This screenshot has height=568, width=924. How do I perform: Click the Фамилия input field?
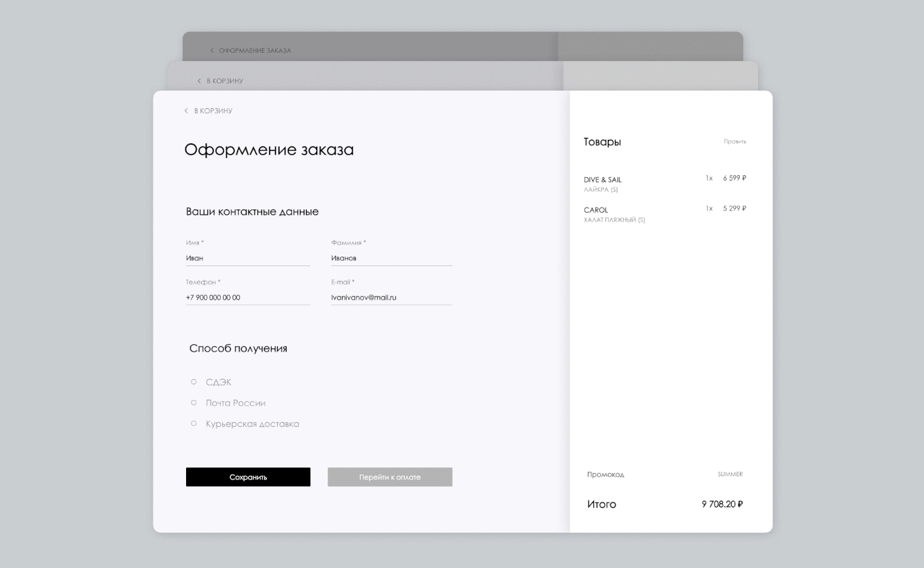click(391, 257)
